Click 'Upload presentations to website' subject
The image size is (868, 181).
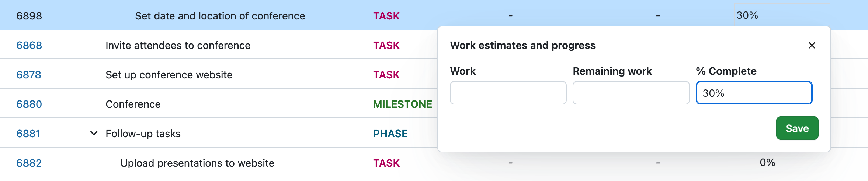[197, 163]
